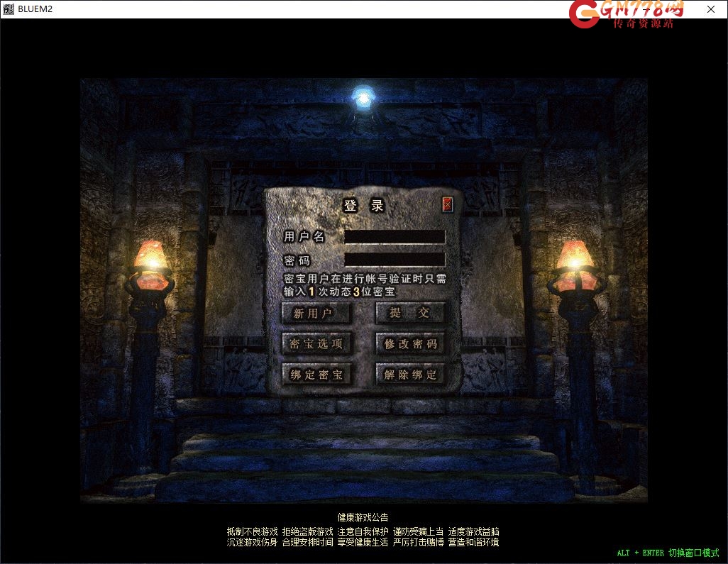Viewport: 728px width, 564px height.
Task: Click the 用户名 username input field
Action: tap(395, 237)
